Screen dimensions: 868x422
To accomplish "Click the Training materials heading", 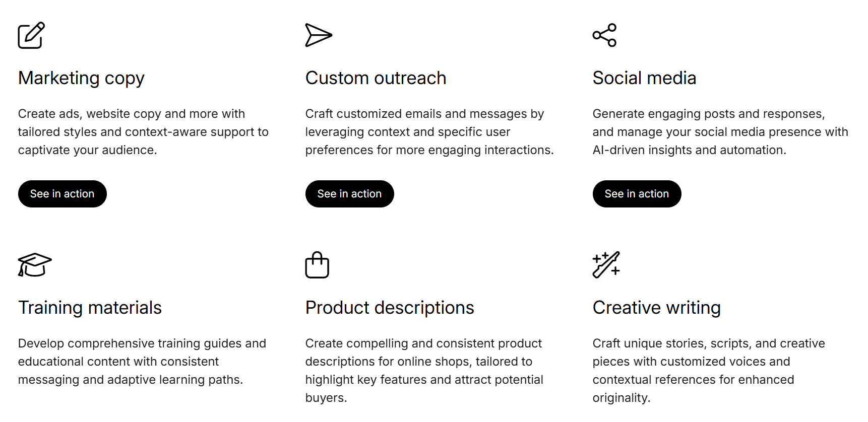I will (x=90, y=308).
